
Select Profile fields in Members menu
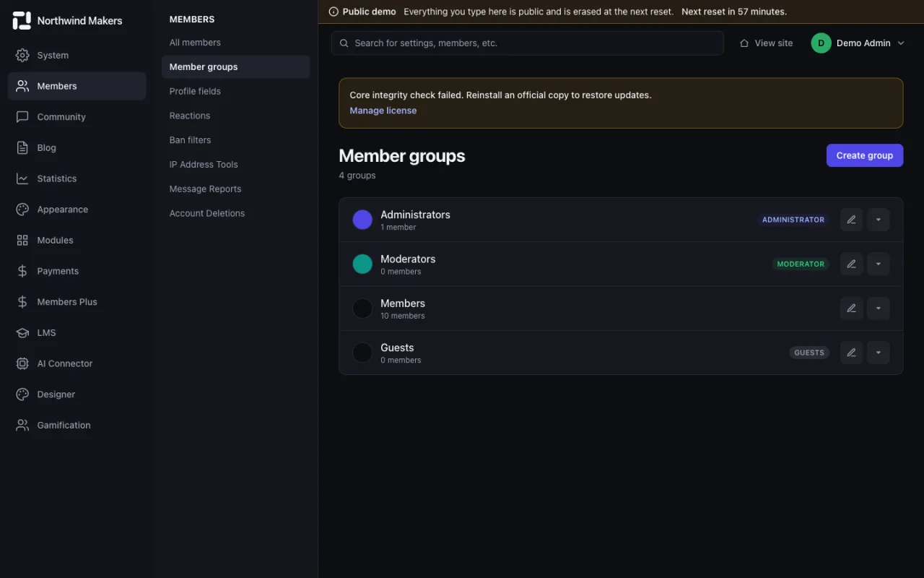click(x=235, y=91)
